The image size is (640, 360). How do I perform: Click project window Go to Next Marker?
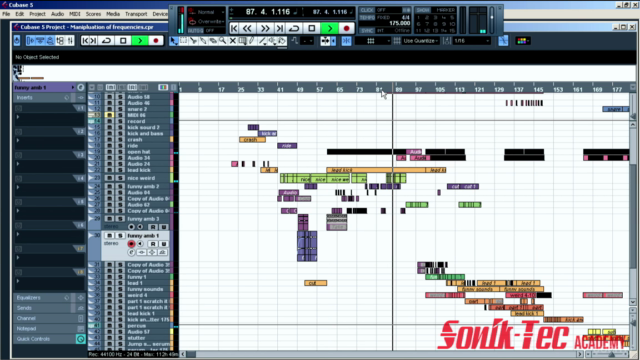(93, 41)
